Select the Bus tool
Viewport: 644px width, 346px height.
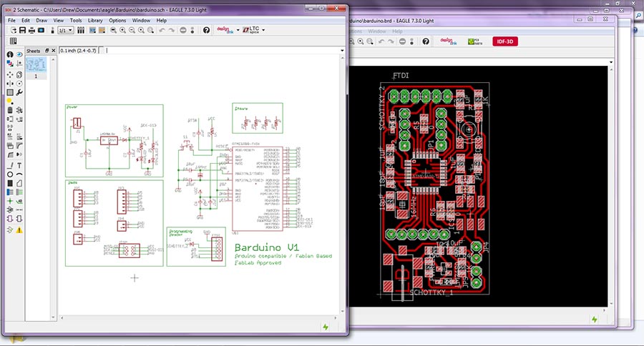click(10, 192)
